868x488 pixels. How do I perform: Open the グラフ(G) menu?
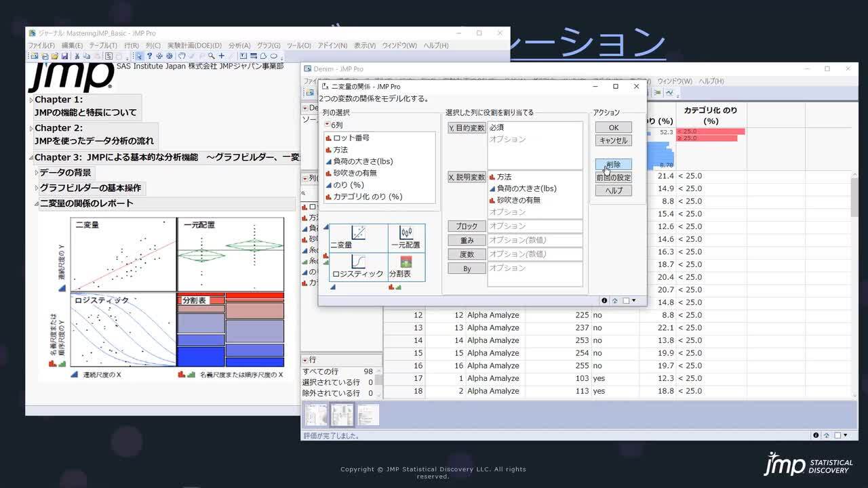pos(269,45)
